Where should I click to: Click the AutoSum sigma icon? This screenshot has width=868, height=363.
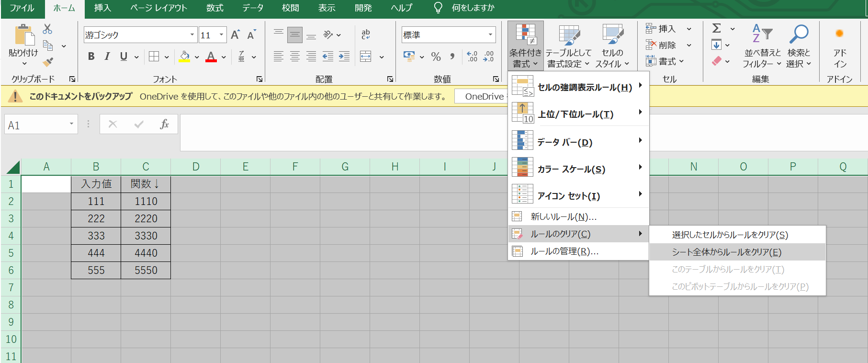click(717, 29)
